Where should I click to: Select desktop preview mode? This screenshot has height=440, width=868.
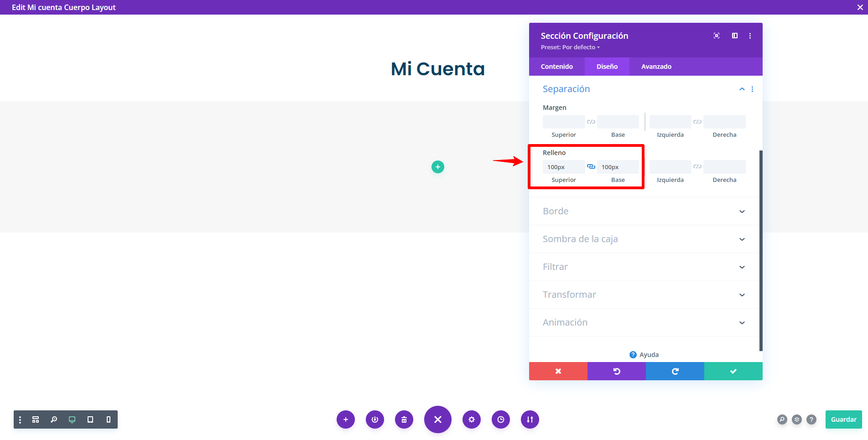72,419
